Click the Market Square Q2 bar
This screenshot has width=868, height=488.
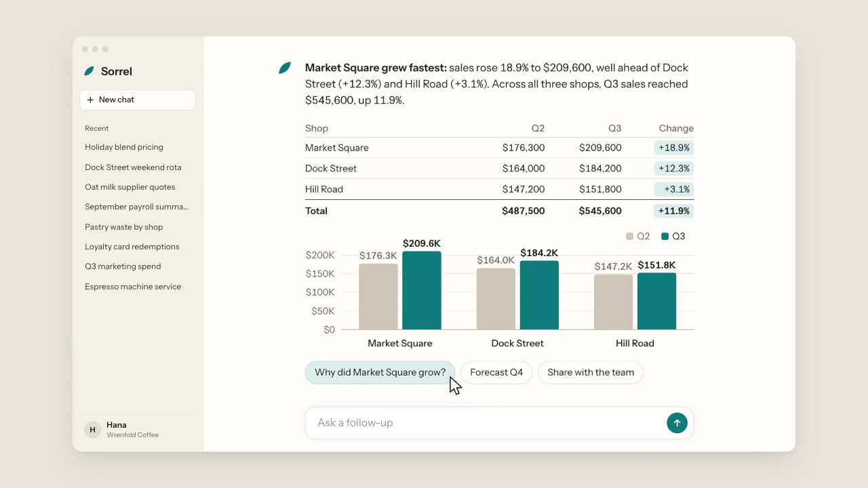pos(378,297)
